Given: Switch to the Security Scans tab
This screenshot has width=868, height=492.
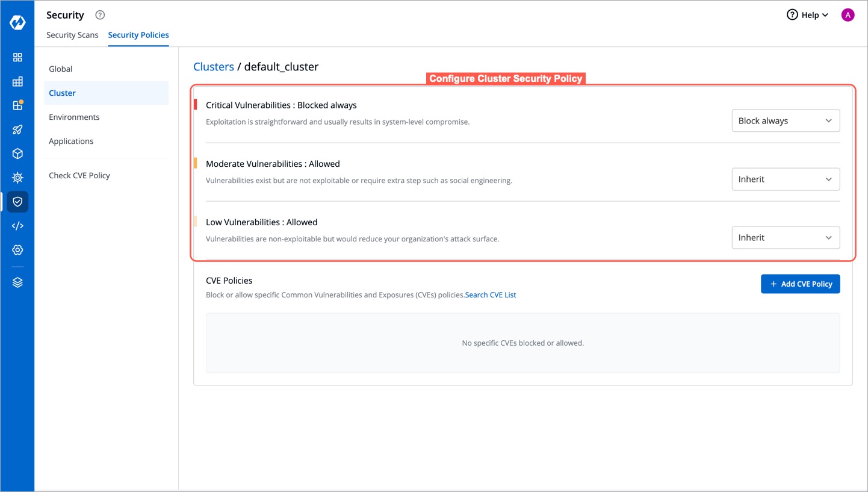Looking at the screenshot, I should point(72,35).
